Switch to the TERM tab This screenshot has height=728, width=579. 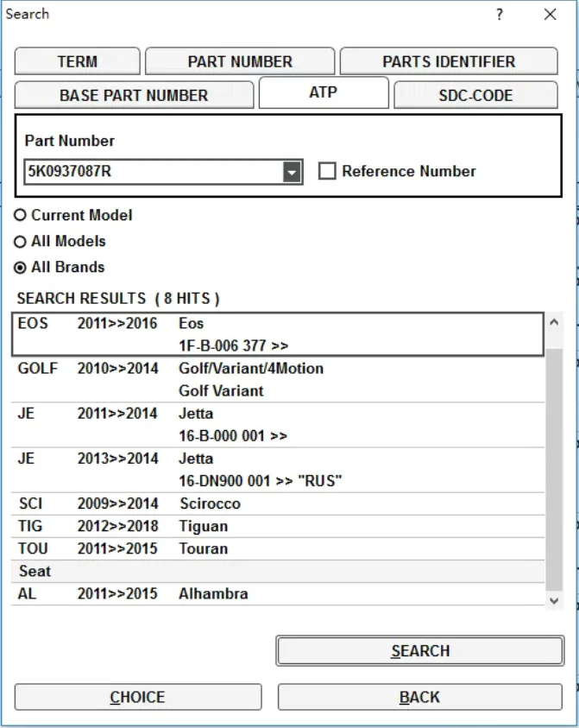(x=77, y=62)
